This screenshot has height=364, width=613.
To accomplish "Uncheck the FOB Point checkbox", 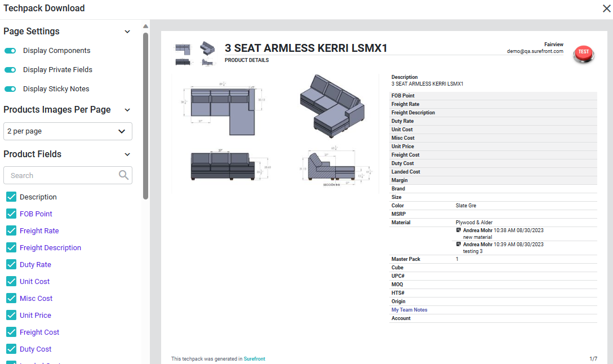I will point(11,214).
